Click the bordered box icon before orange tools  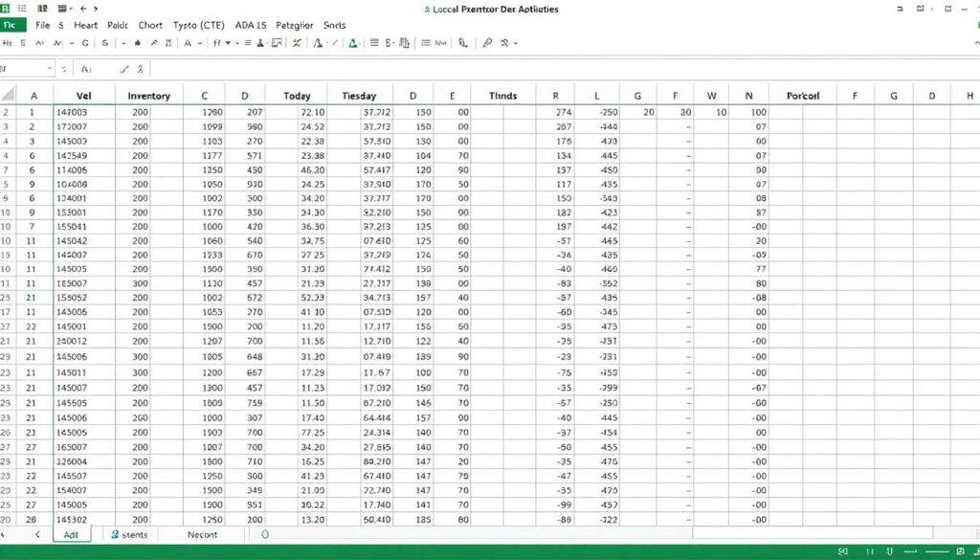click(277, 43)
